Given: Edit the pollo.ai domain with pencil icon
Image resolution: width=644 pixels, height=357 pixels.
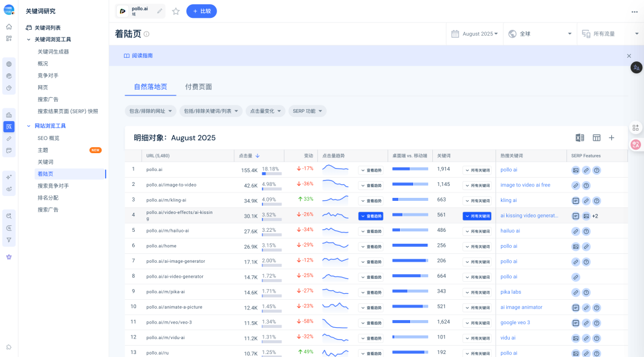Looking at the screenshot, I should click(x=159, y=11).
